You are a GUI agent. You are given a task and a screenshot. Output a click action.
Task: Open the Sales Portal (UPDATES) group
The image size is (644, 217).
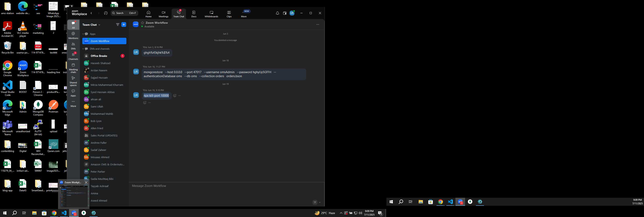coord(104,136)
